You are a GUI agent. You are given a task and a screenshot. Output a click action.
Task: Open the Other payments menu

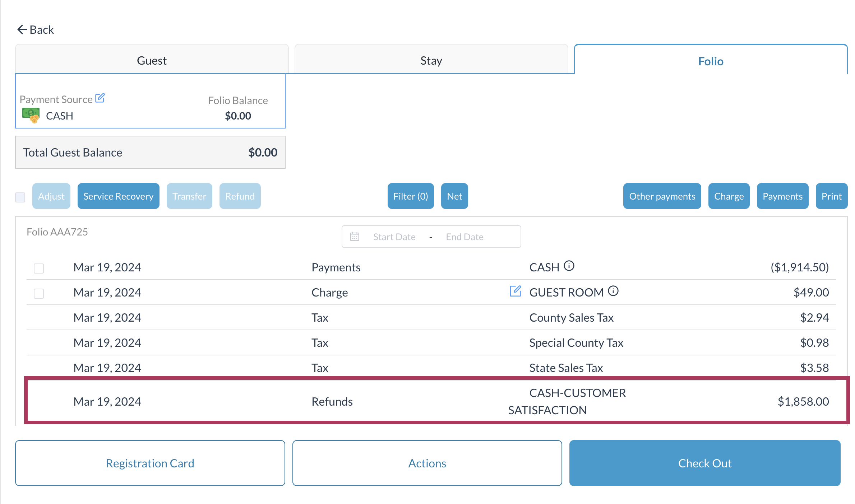662,196
